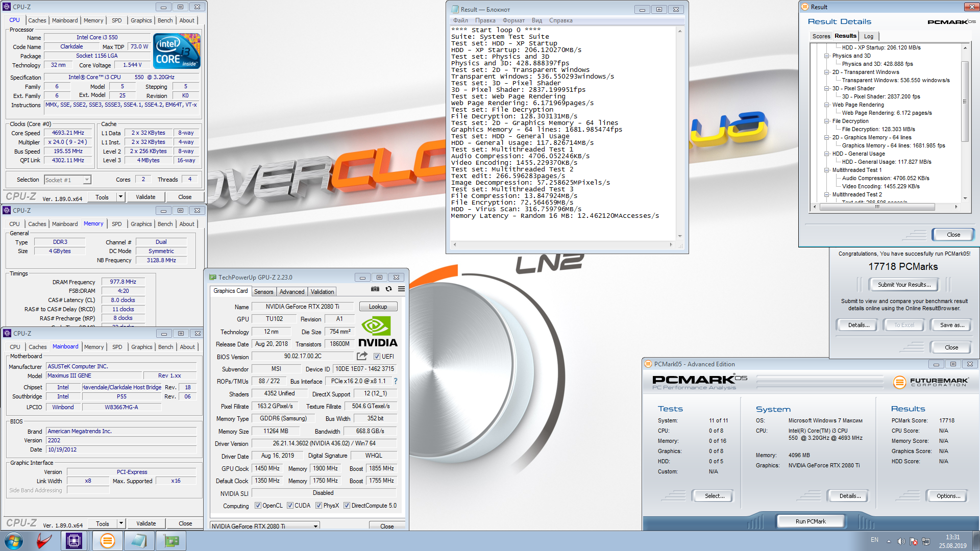This screenshot has height=551, width=980.
Task: Toggle the CUDA computing checkbox
Action: (290, 506)
